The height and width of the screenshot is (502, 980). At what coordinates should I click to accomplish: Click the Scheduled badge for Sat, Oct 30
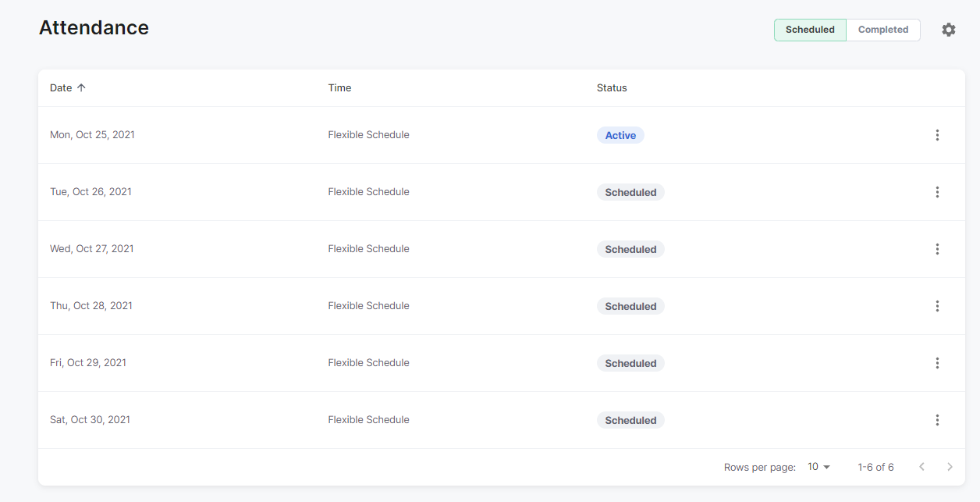[x=630, y=420]
